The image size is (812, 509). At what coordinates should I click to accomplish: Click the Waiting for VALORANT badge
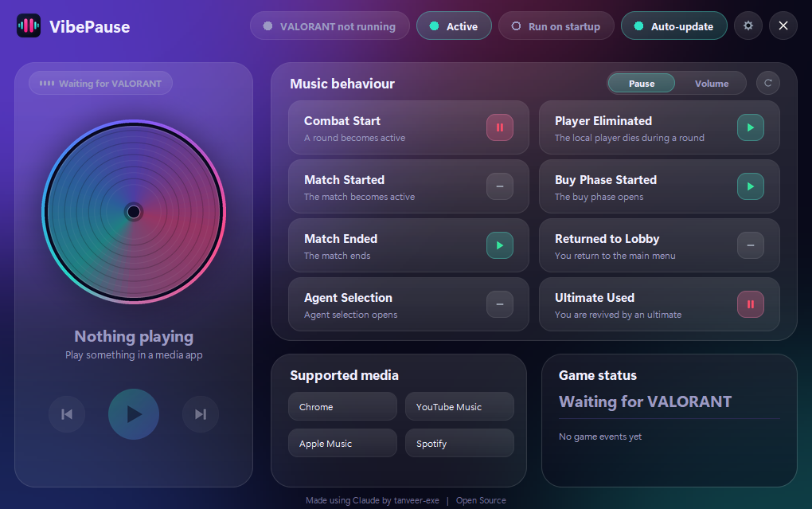point(100,83)
